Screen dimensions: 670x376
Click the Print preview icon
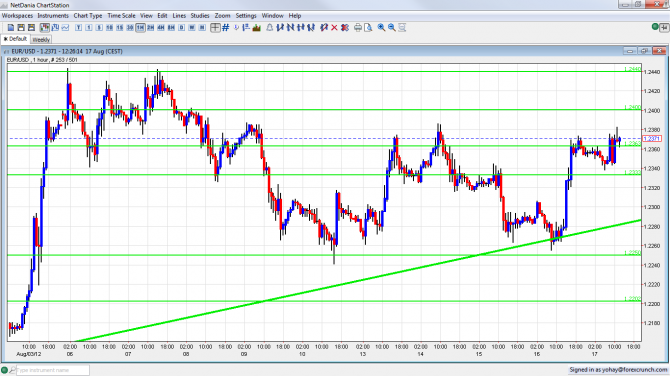pyautogui.click(x=368, y=27)
